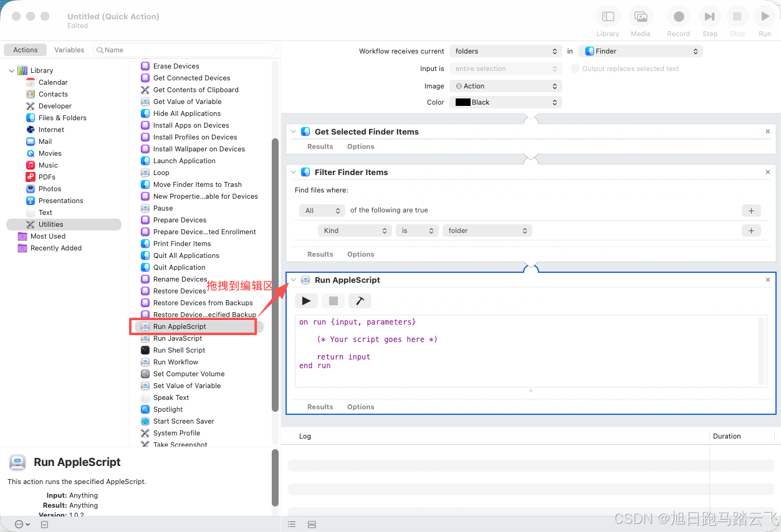Open the Image dropdown showing Action
781x532 pixels.
click(x=505, y=86)
